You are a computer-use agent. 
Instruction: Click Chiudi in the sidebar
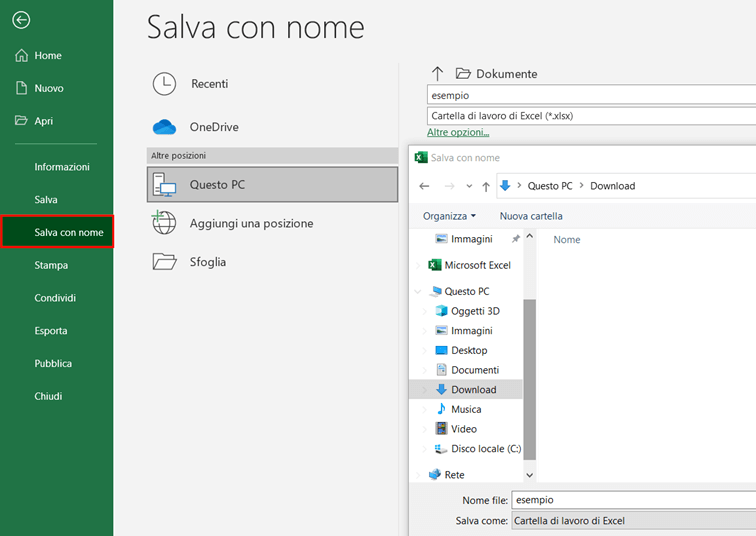(x=48, y=396)
